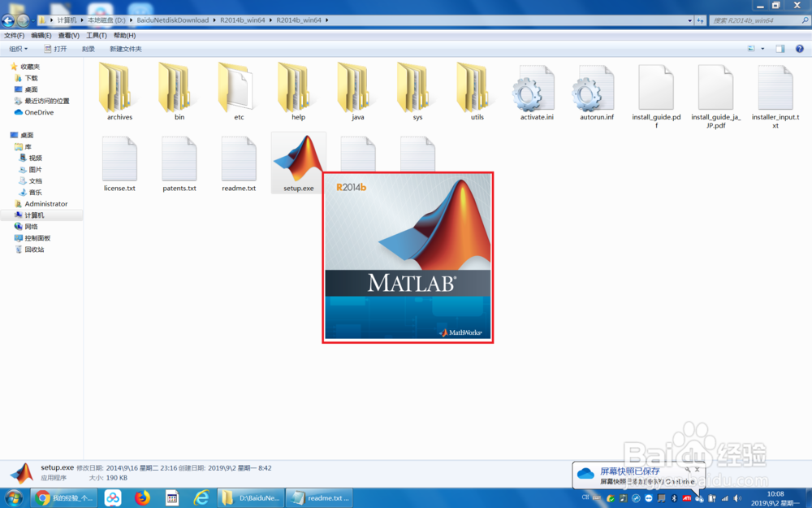Select the installer_input.txt file
The height and width of the screenshot is (508, 812).
pyautogui.click(x=775, y=96)
